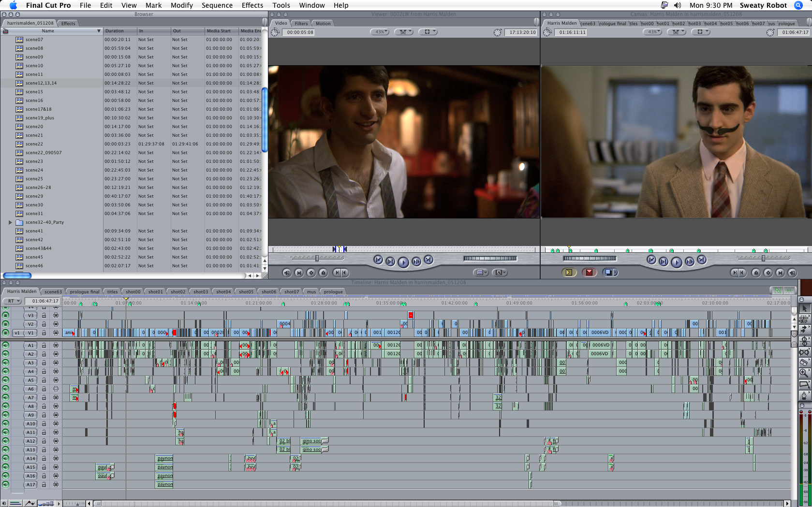Play the clip in the Viewer
The image size is (812, 507).
pos(403,262)
